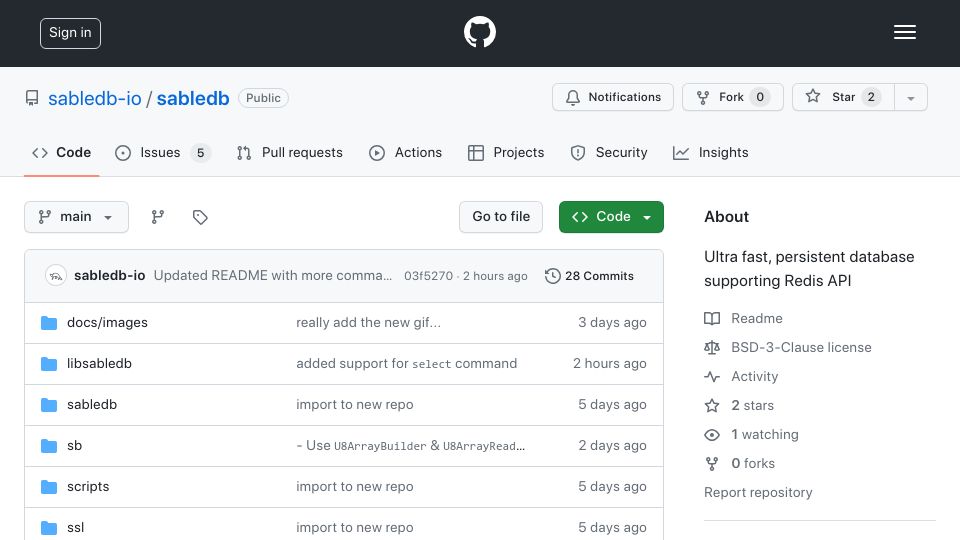Open the docs/images folder name
Viewport: 960px width, 540px height.
[107, 323]
